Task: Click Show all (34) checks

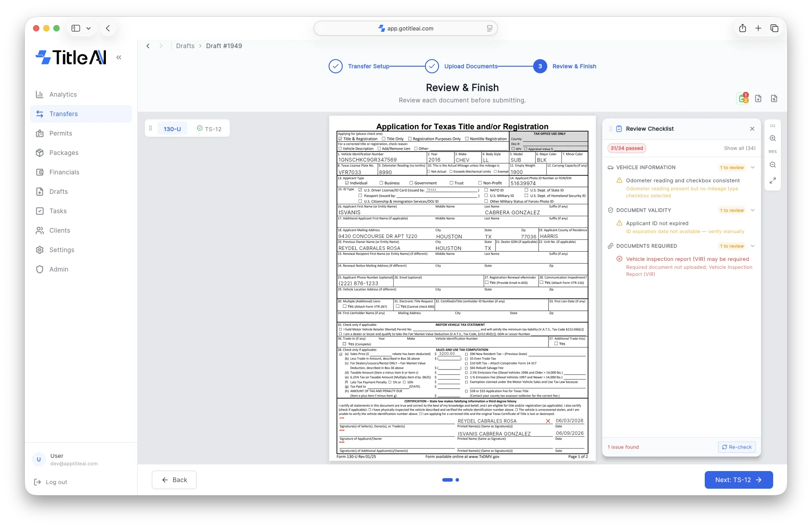Action: click(740, 148)
